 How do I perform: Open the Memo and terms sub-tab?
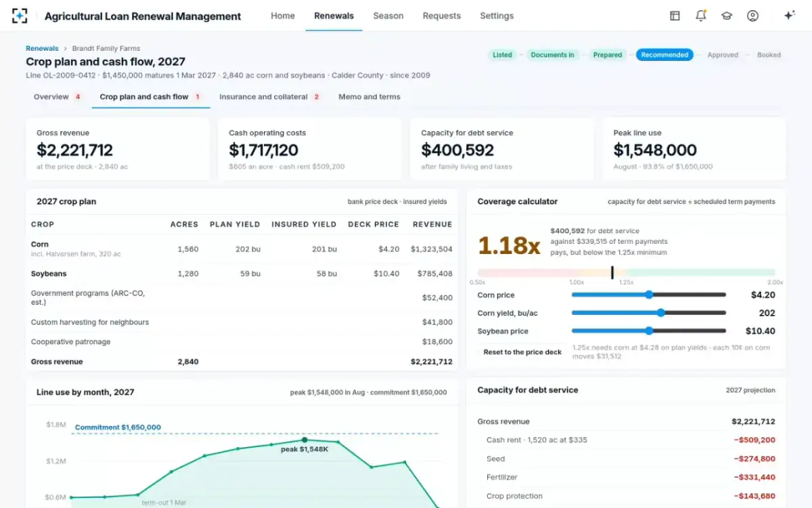pos(369,97)
